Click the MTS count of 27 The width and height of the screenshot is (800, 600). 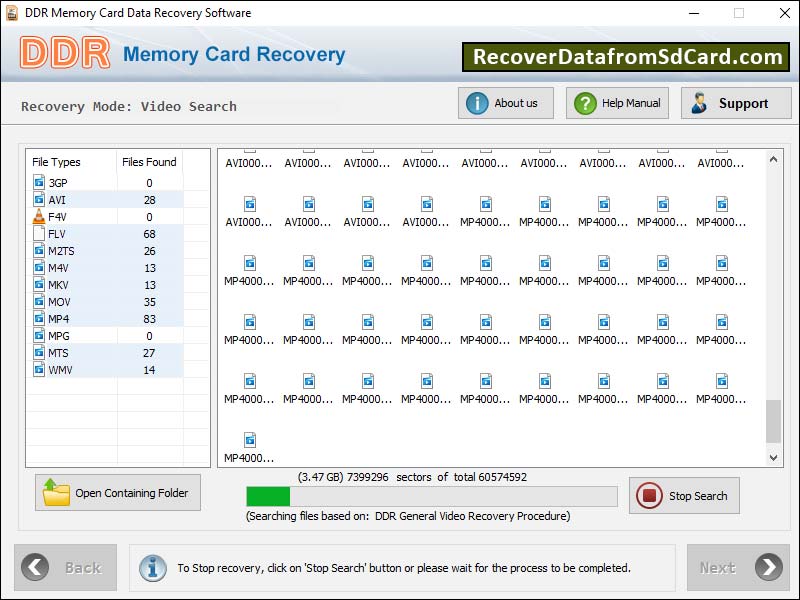[x=149, y=353]
